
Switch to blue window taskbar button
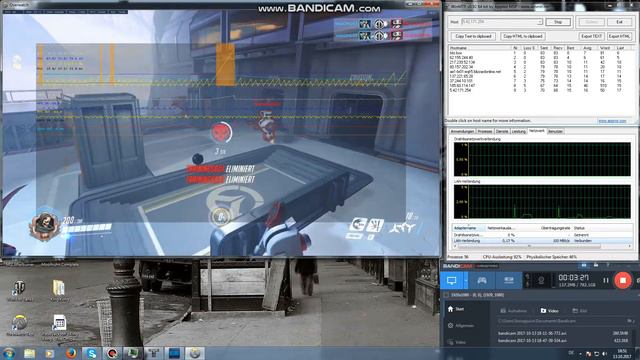click(x=174, y=353)
